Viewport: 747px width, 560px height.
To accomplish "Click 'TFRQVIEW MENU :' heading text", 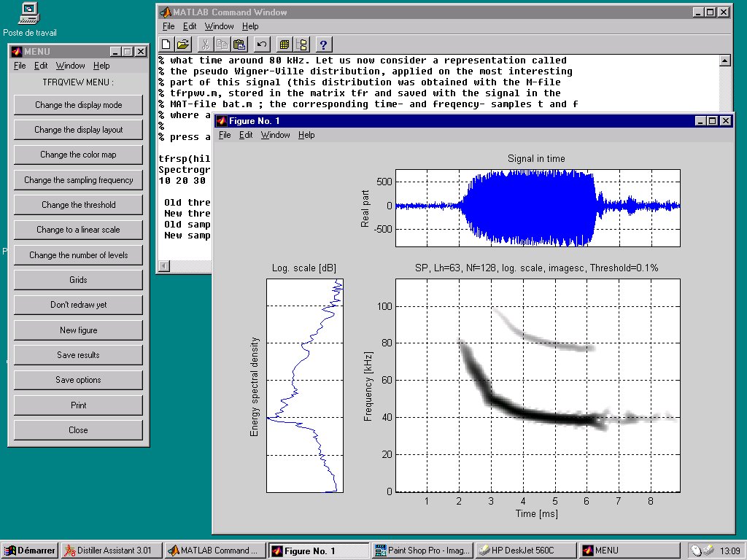I will pyautogui.click(x=78, y=82).
